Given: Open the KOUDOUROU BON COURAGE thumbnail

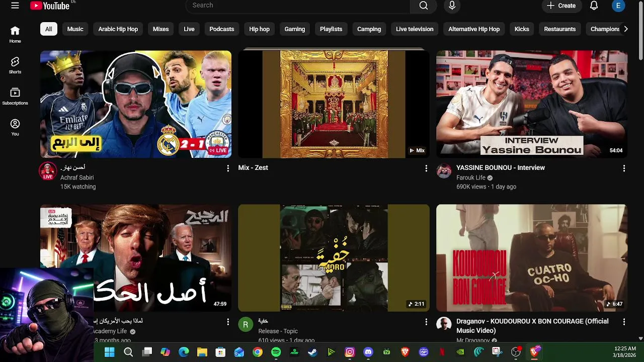Looking at the screenshot, I should click(532, 258).
